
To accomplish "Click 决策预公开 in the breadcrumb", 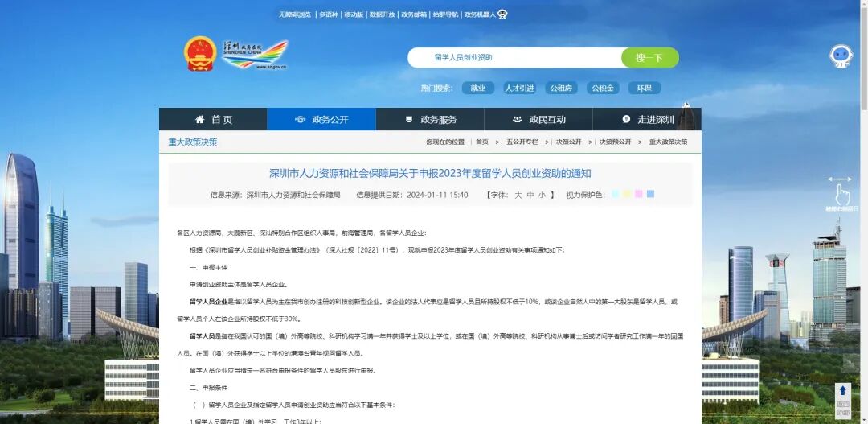I will [615, 142].
